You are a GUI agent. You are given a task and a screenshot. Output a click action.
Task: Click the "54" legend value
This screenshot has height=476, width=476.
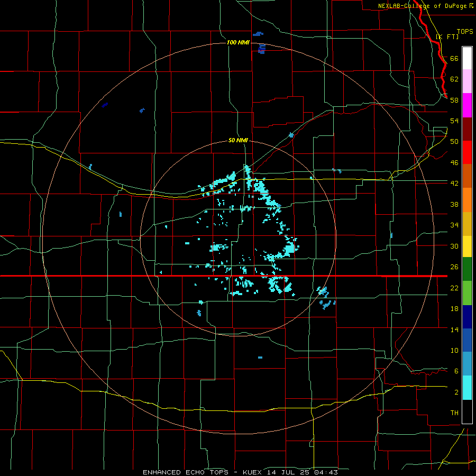[x=454, y=121]
